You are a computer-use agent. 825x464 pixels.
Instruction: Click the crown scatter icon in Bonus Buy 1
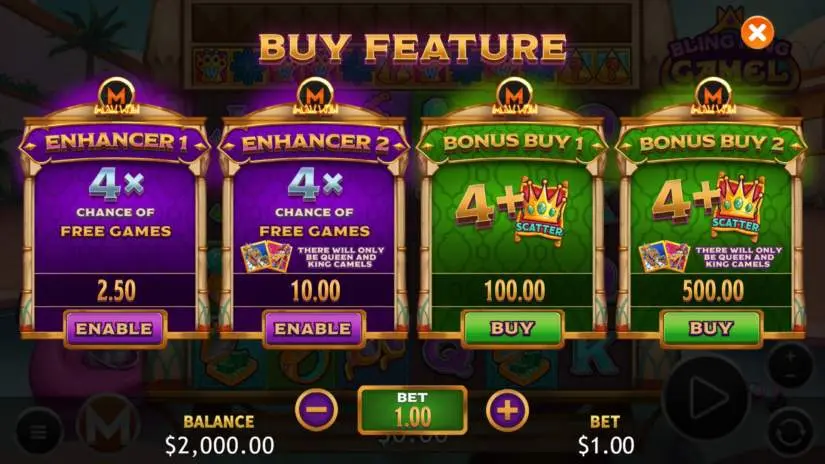click(x=541, y=209)
